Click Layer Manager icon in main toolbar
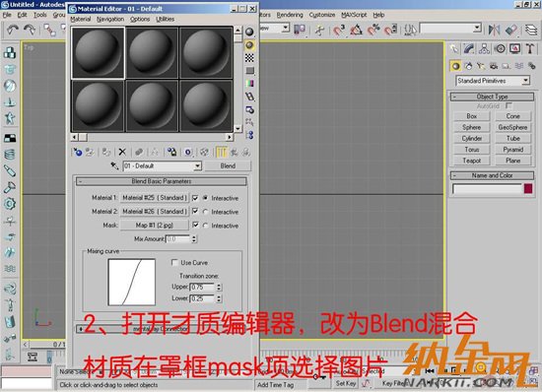 [531, 31]
